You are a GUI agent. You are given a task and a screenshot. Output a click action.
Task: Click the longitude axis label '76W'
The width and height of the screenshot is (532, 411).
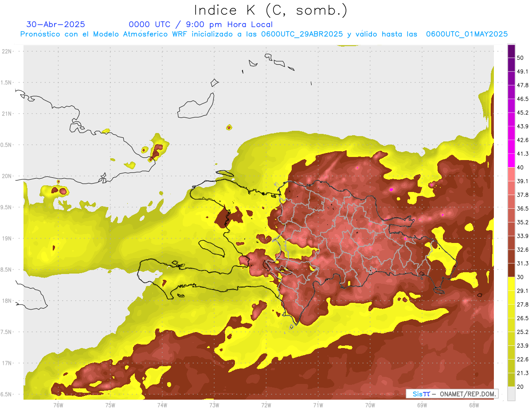click(58, 405)
